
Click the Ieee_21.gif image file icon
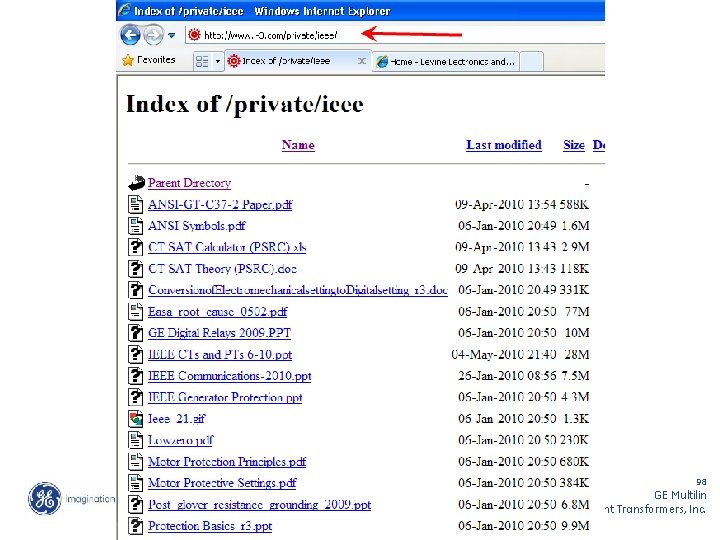pyautogui.click(x=135, y=418)
